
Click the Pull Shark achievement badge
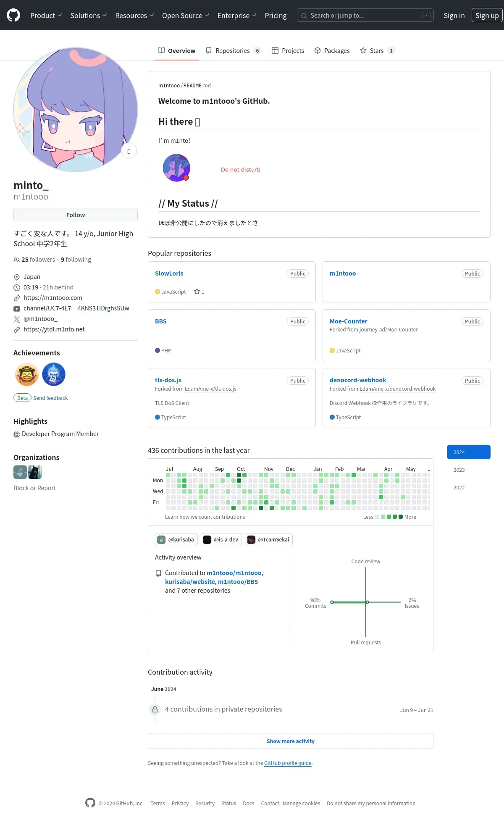tap(54, 374)
